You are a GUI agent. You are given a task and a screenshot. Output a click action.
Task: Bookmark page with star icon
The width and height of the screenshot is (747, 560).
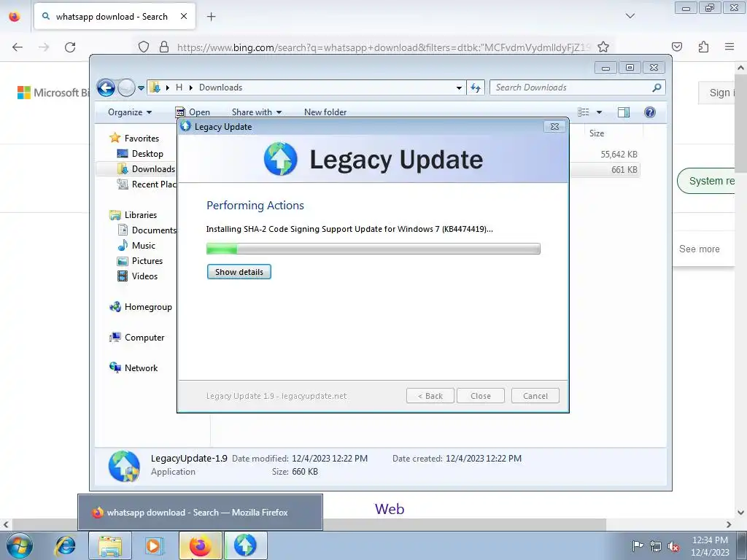[x=603, y=47]
